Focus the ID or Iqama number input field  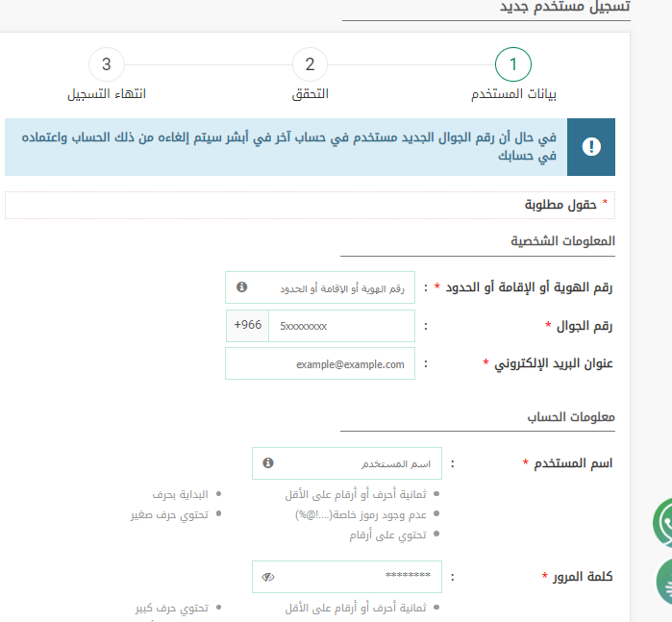pyautogui.click(x=320, y=287)
